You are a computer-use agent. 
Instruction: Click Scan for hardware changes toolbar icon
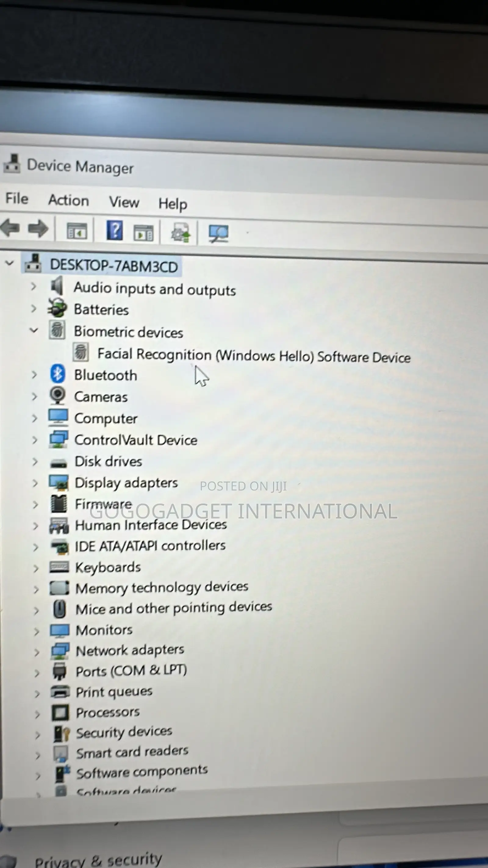point(219,233)
